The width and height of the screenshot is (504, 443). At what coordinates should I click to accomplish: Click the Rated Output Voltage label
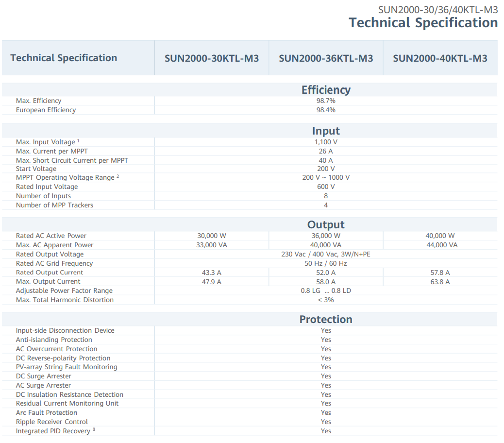(50, 255)
